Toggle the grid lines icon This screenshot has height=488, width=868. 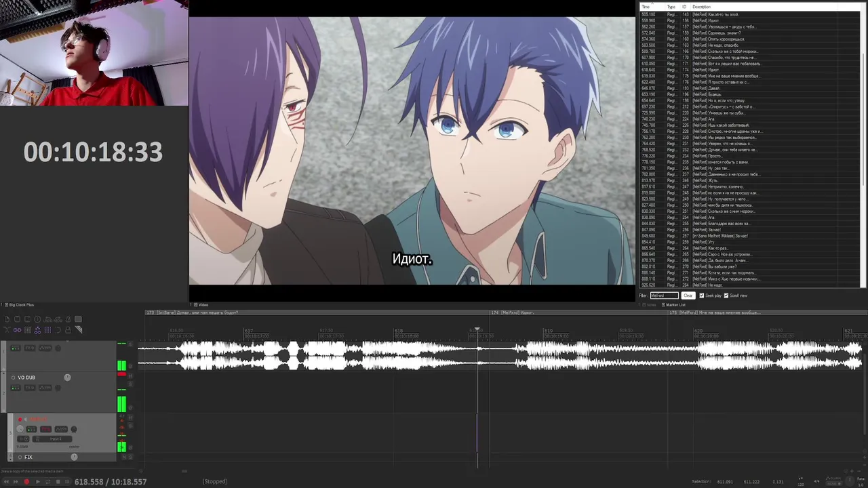pyautogui.click(x=47, y=330)
